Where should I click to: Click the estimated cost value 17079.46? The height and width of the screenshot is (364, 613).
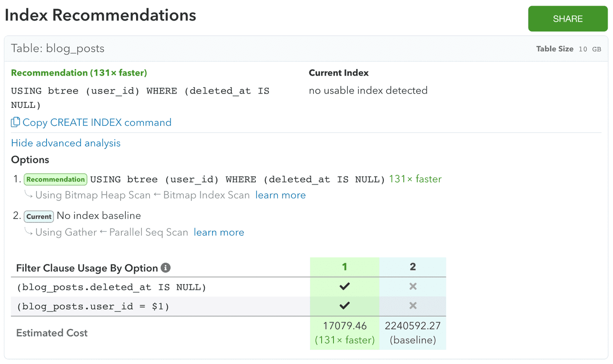[345, 326]
